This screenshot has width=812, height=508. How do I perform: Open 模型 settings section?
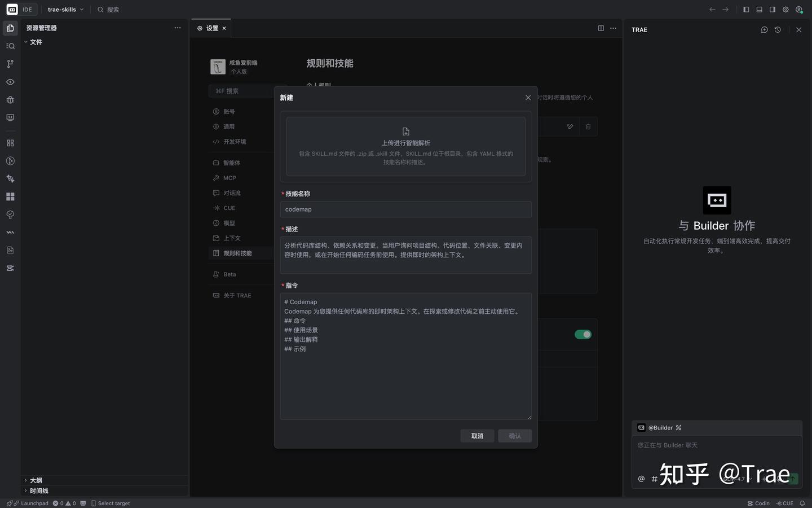(x=229, y=224)
